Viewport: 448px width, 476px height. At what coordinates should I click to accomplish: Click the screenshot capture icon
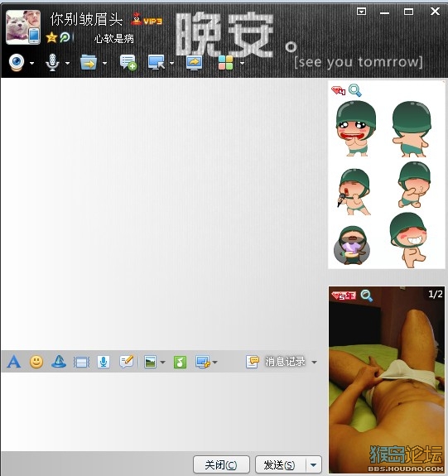[x=203, y=362]
